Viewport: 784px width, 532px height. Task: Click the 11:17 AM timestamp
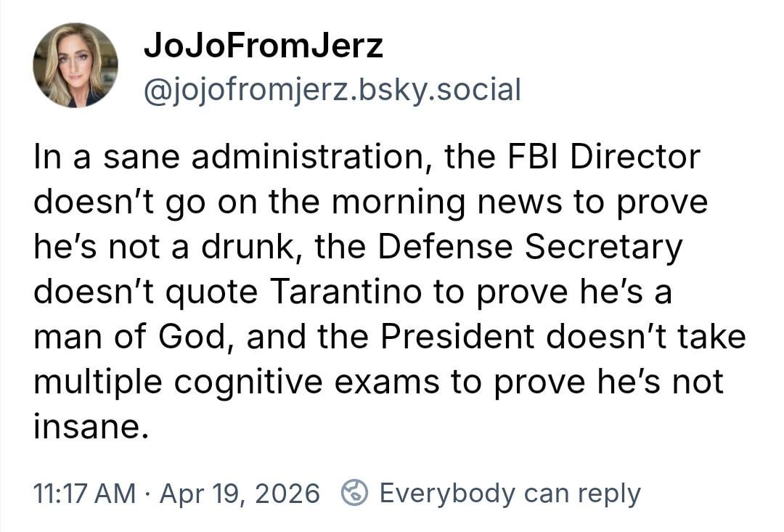click(84, 494)
